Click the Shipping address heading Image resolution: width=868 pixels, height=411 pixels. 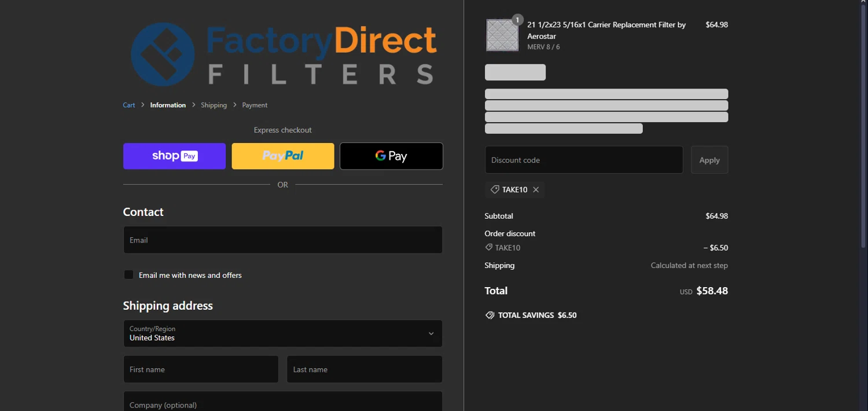[168, 306]
